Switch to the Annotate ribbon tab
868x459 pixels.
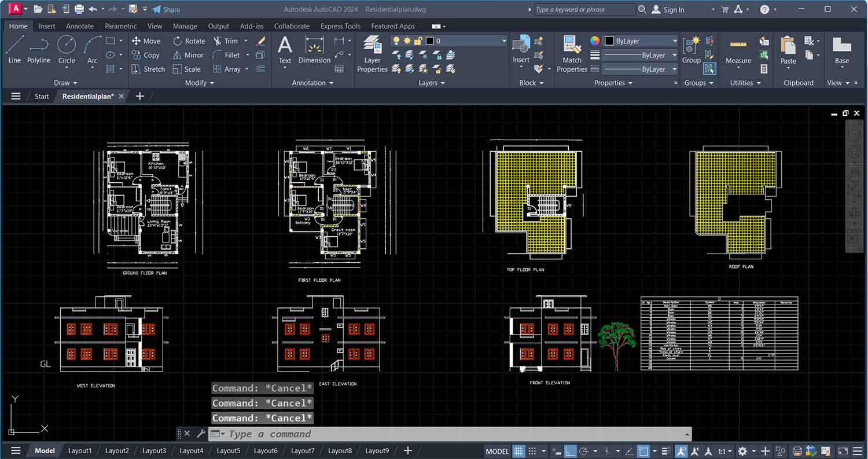click(x=79, y=26)
